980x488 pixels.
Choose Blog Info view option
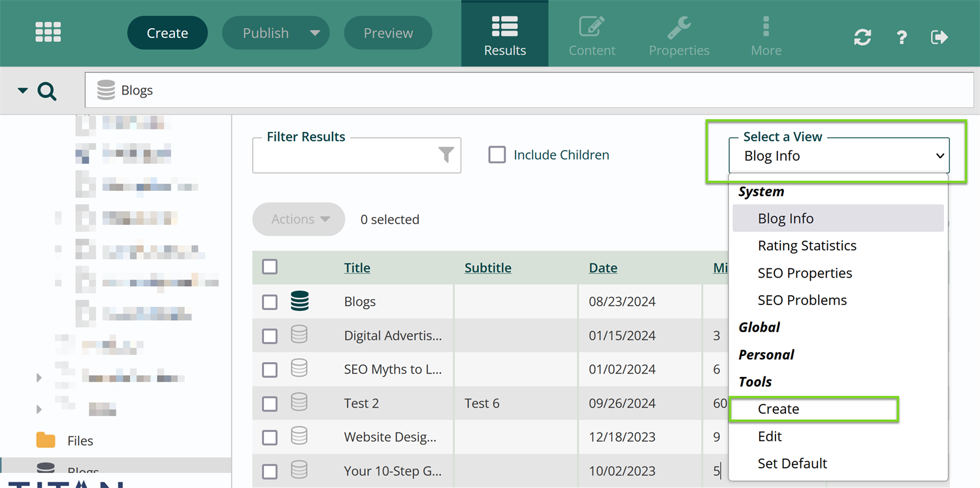point(838,218)
